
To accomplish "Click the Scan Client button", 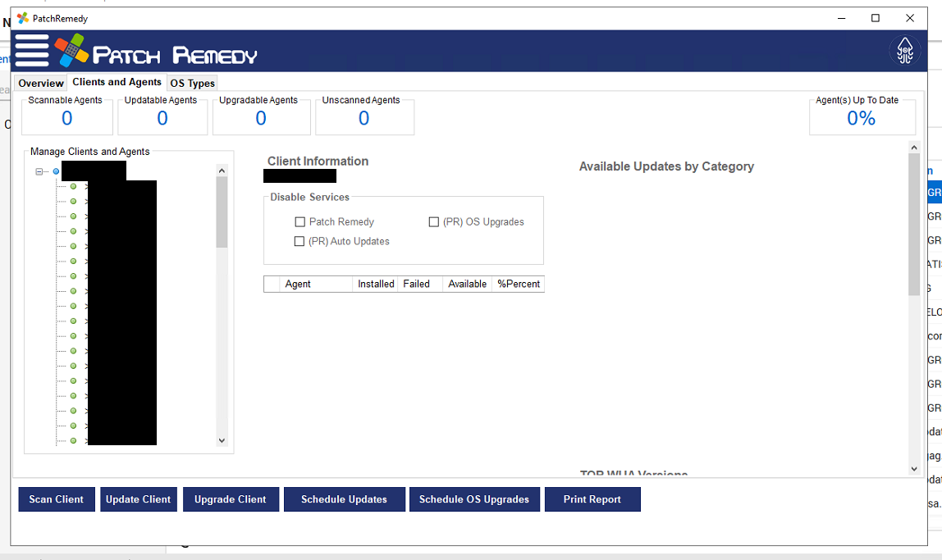I will point(57,499).
